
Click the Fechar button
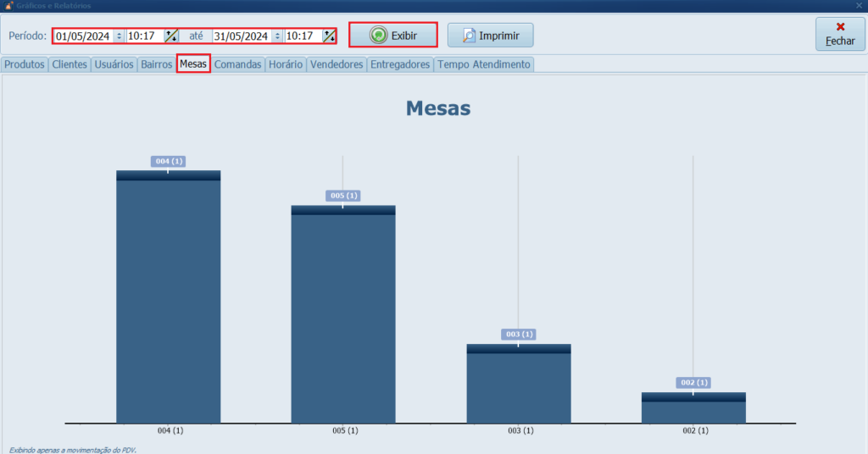(x=840, y=34)
